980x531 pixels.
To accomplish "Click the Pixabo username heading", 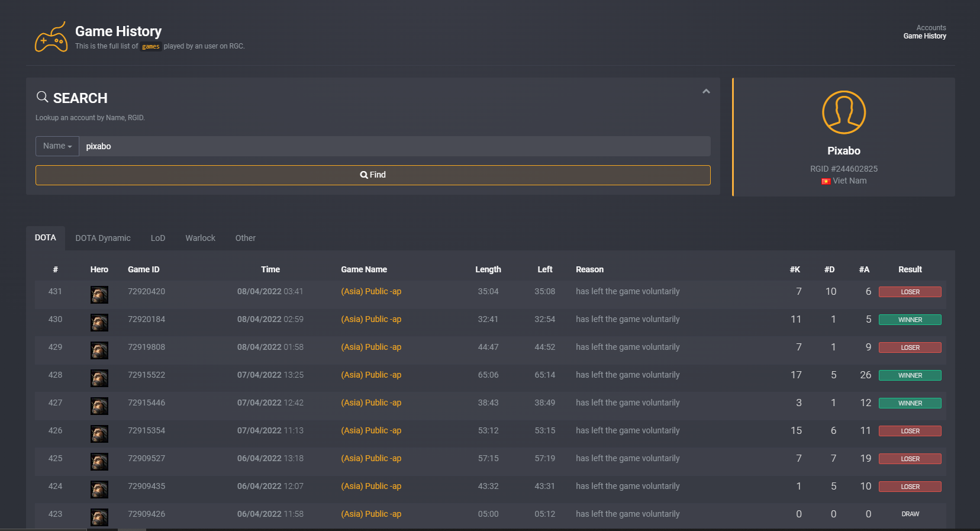I will pos(844,151).
